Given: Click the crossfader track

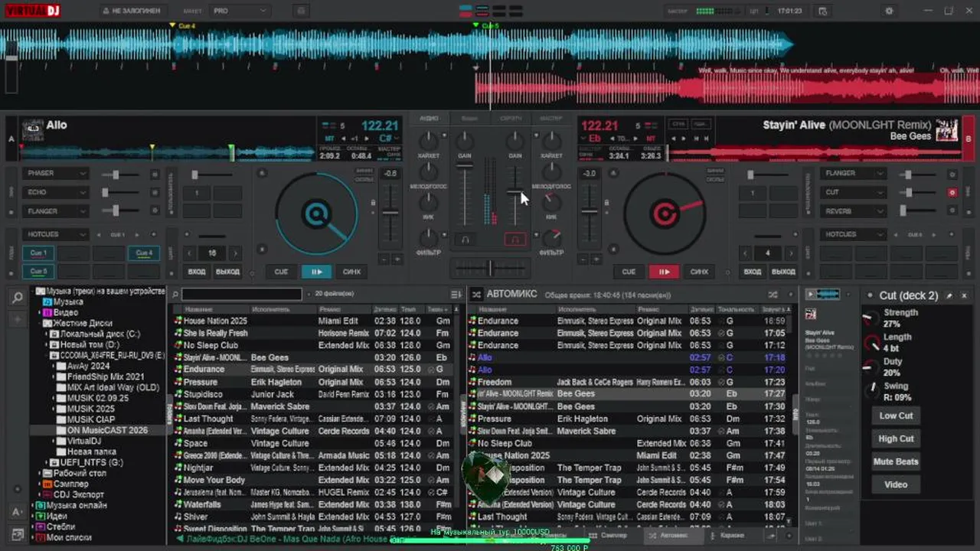Looking at the screenshot, I should point(490,268).
